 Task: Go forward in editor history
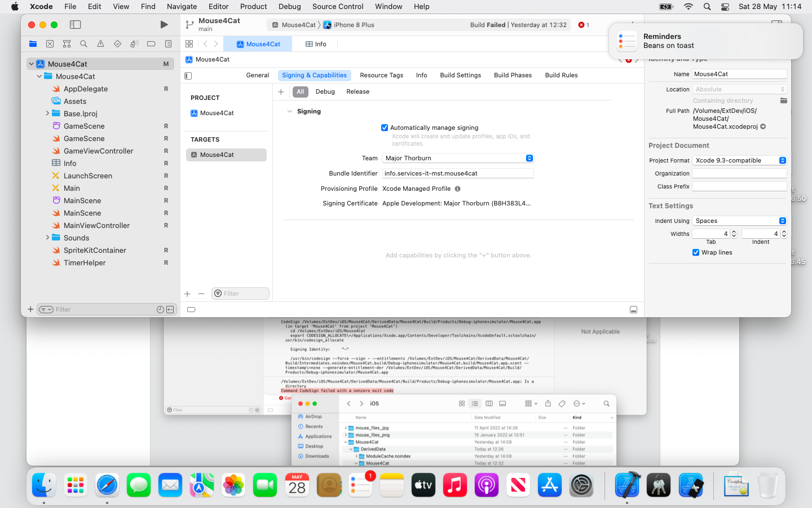216,44
